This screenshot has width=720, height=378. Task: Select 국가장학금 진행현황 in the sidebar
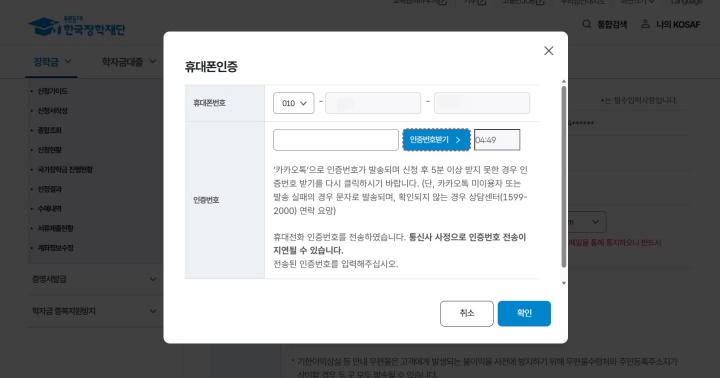click(x=65, y=169)
